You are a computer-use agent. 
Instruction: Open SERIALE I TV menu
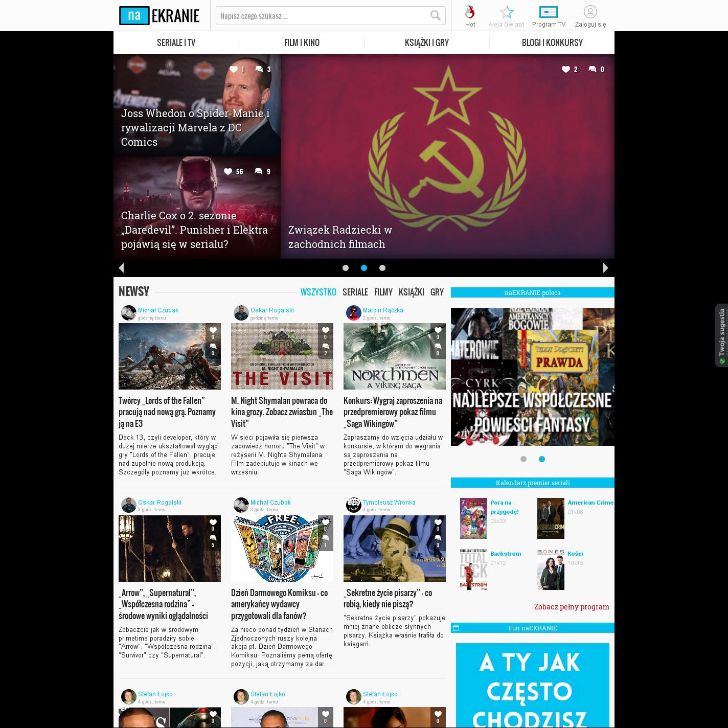(176, 43)
